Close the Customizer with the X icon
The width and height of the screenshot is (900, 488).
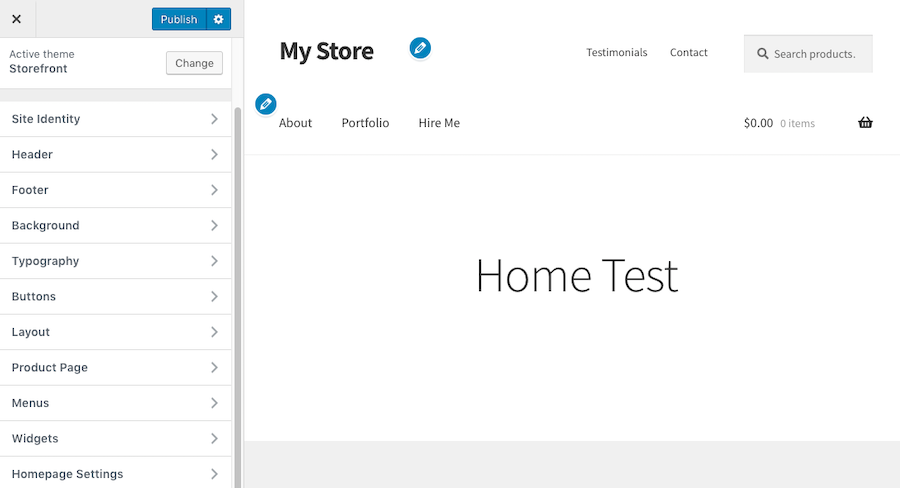click(x=16, y=19)
